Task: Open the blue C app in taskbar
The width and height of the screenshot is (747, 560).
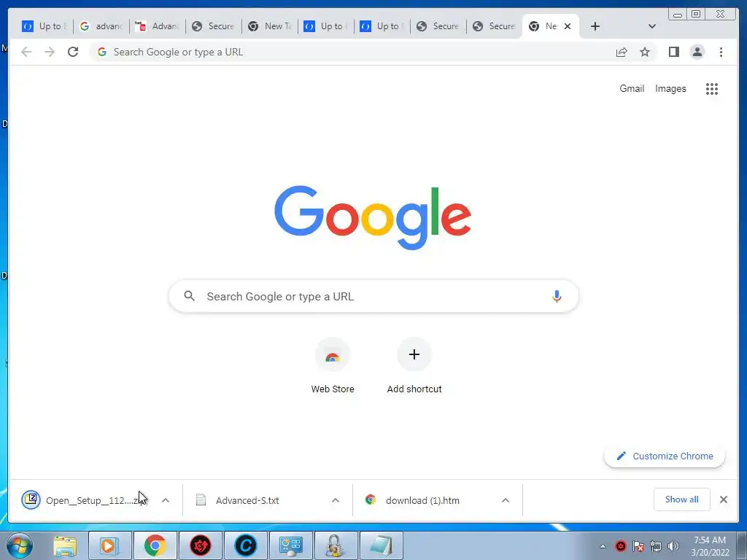Action: 246,545
